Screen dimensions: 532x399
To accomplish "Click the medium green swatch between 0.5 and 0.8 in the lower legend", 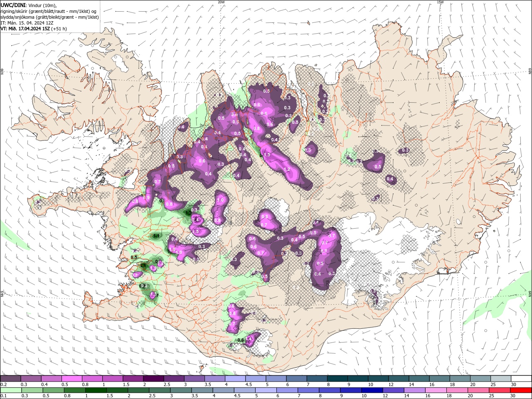I will click(53, 390).
